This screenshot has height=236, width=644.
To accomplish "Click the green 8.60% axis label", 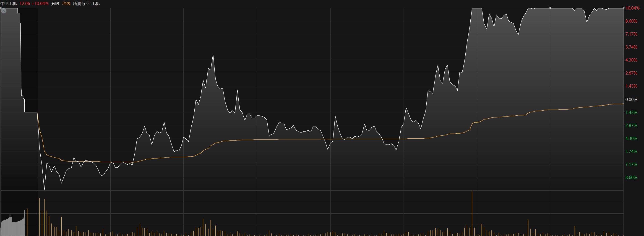I will (x=631, y=177).
